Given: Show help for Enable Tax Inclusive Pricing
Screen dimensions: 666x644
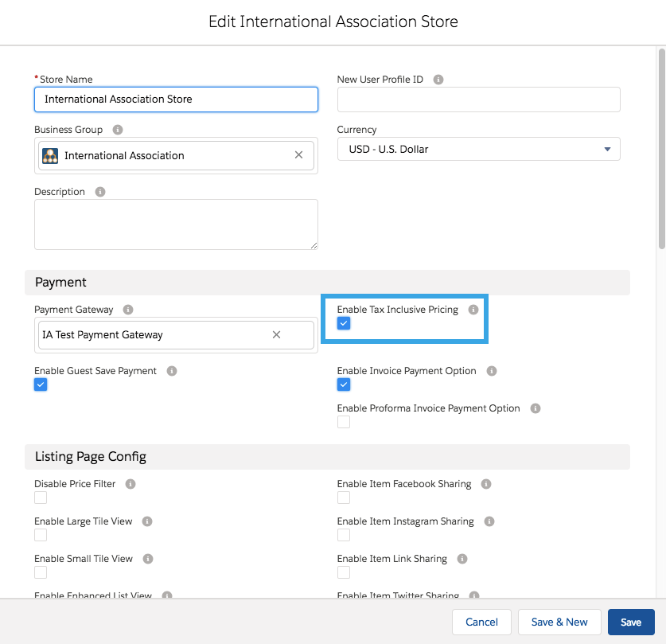Looking at the screenshot, I should pyautogui.click(x=473, y=310).
